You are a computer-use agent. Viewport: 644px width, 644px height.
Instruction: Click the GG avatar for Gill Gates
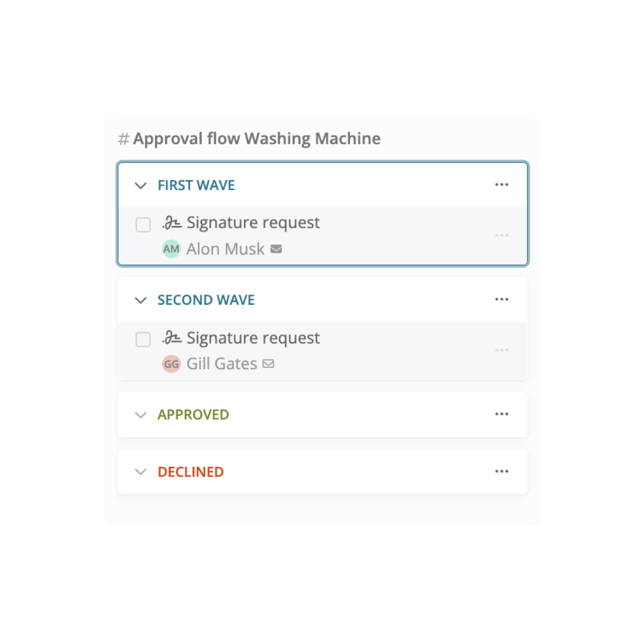[x=171, y=363]
